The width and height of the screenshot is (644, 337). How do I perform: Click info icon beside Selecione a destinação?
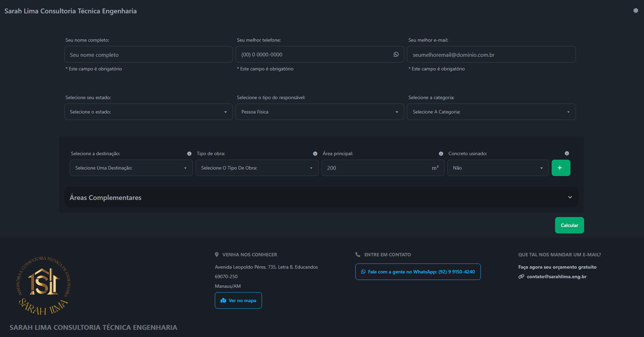[189, 154]
